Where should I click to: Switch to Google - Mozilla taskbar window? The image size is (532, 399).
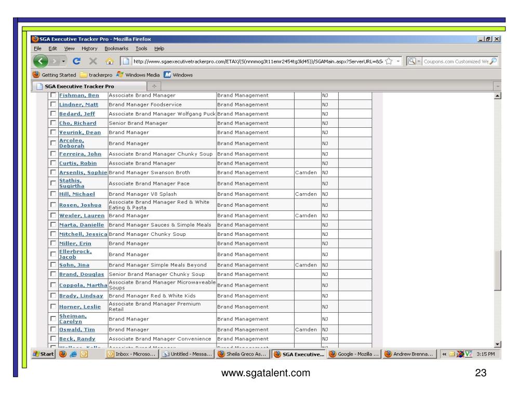pos(354,354)
